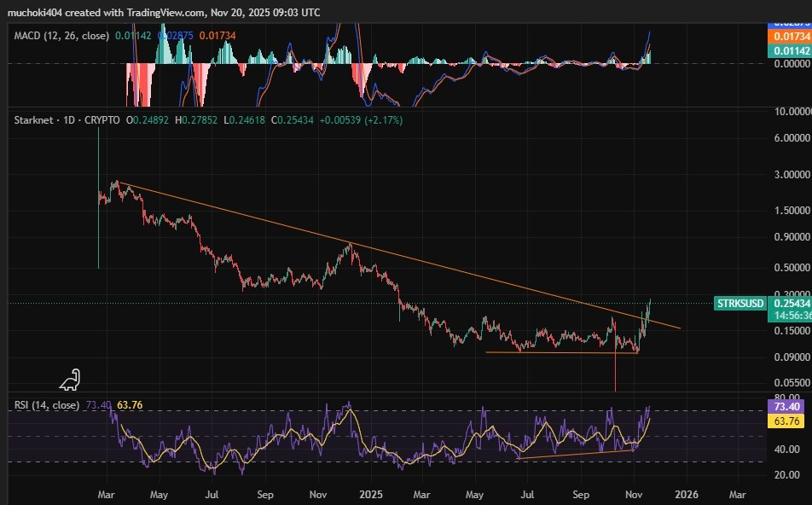Viewport: 812px width, 505px height.
Task: Click the 2025 label on the time axis
Action: [370, 494]
